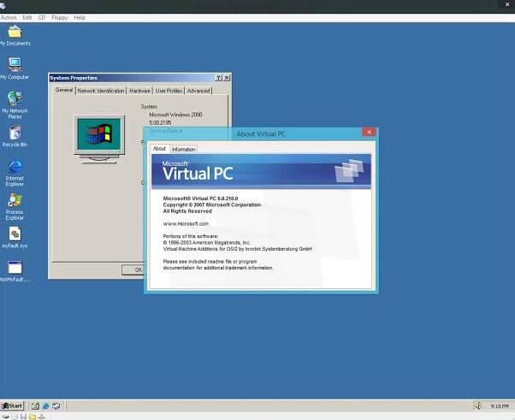
Task: Open the My Documents desktop icon
Action: point(15,35)
